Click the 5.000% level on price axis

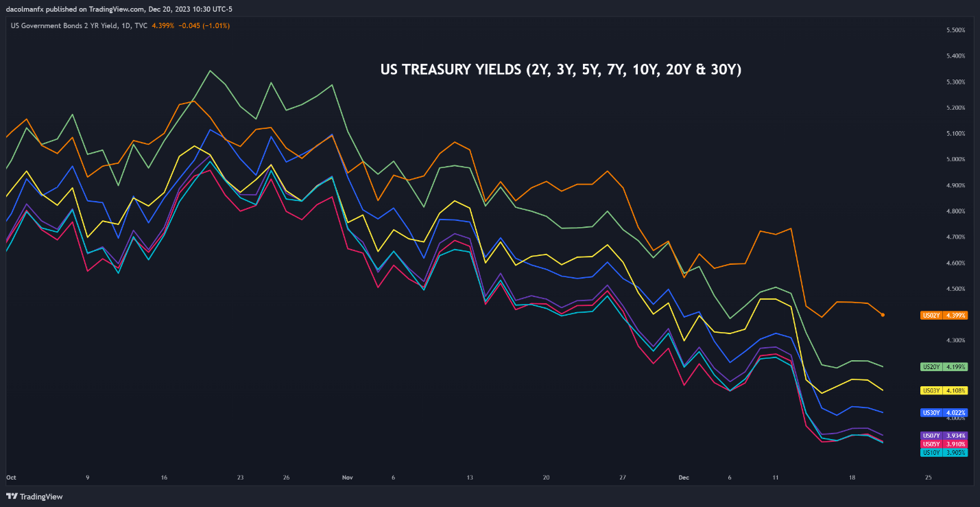(955, 159)
